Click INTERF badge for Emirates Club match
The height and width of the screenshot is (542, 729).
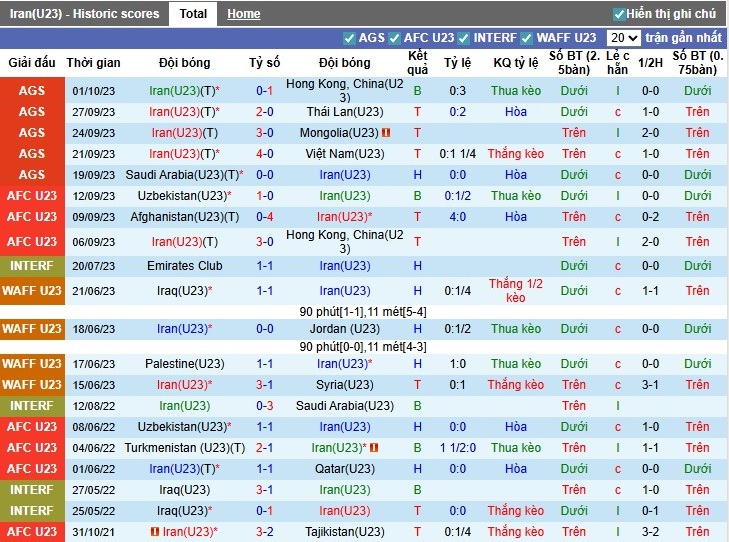(31, 266)
